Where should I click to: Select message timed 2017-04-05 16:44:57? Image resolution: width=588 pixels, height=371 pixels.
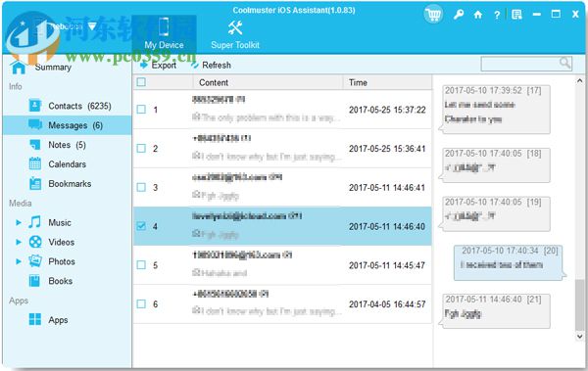pos(282,303)
